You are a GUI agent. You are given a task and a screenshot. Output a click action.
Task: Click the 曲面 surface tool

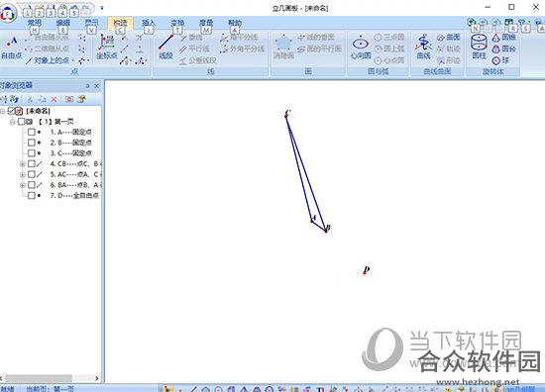pyautogui.click(x=448, y=38)
